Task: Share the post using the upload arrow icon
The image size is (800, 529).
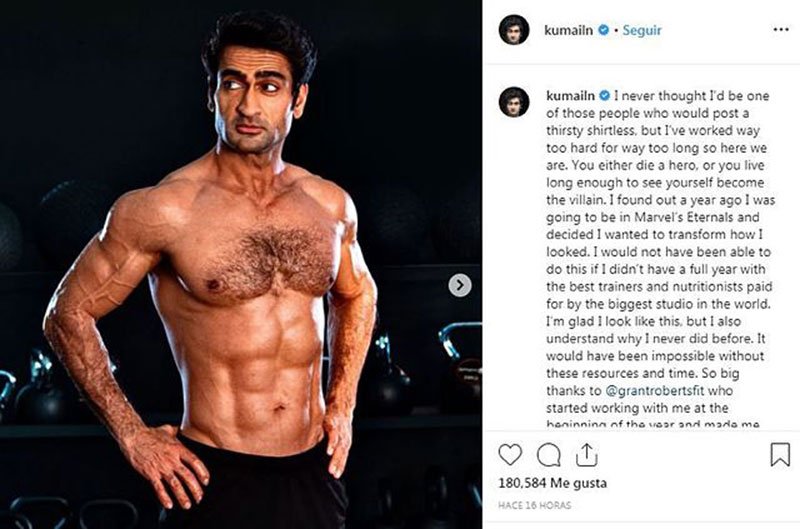Action: pyautogui.click(x=587, y=455)
